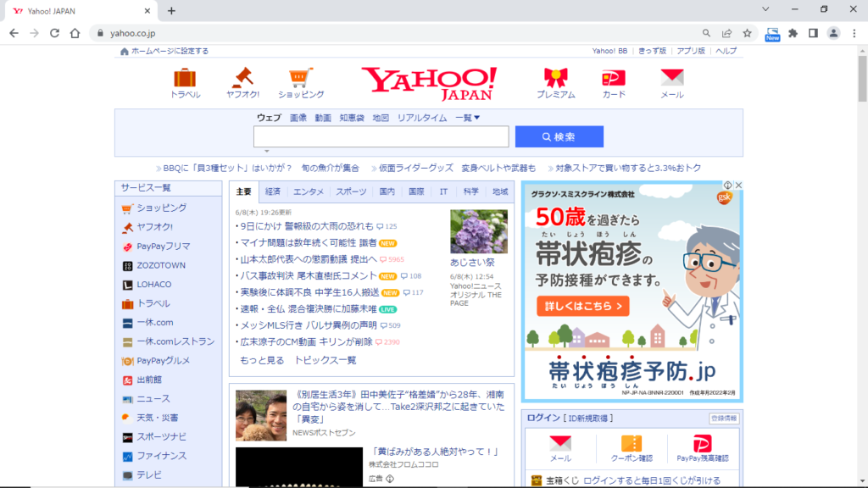Open PayPay残高確認 icon in login panel
Screen dimensions: 868x488
pos(702,443)
